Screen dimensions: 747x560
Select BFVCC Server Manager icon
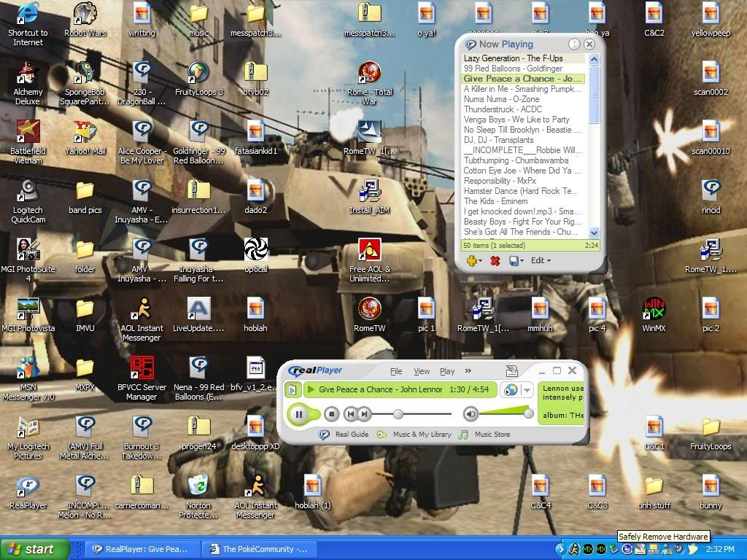(142, 378)
